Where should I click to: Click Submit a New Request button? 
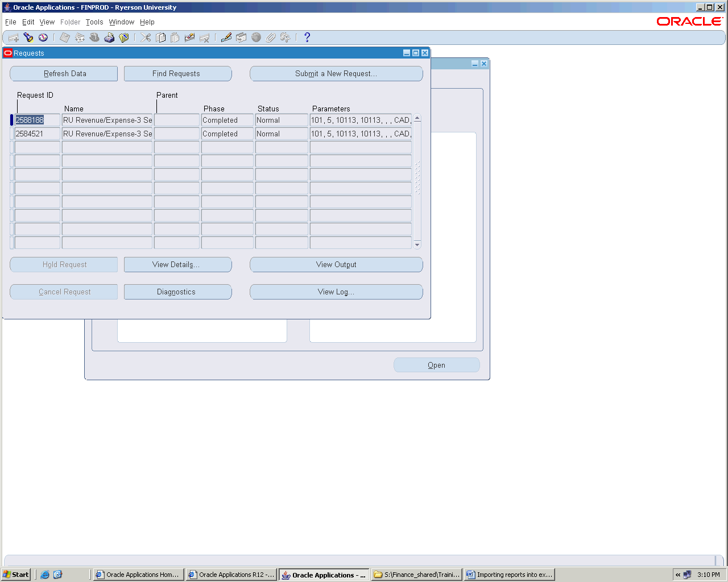[x=336, y=74]
